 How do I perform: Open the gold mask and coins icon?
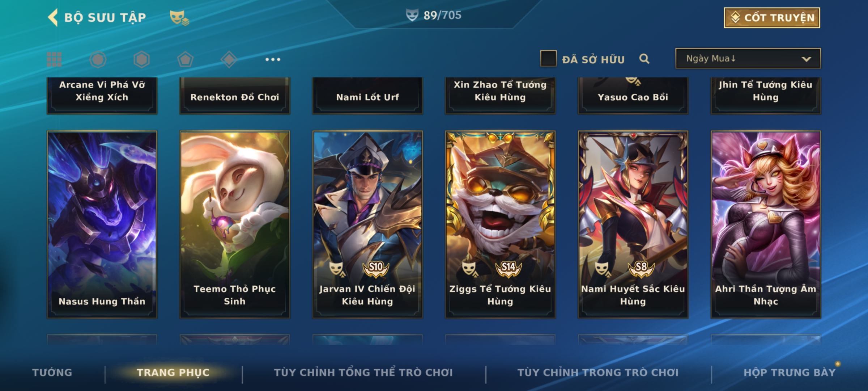click(179, 17)
